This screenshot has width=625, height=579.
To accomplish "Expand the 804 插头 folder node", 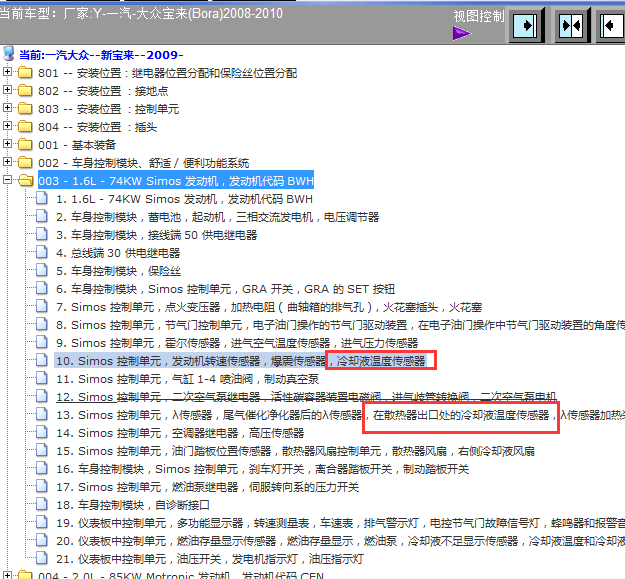I will pyautogui.click(x=7, y=125).
